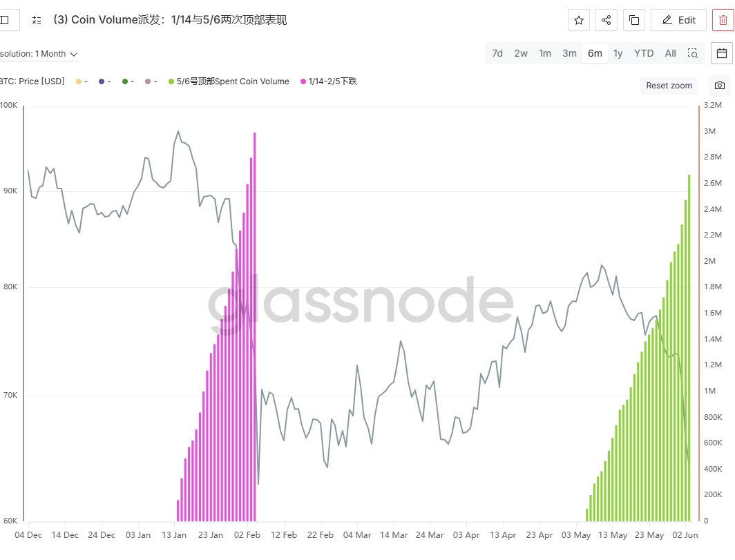Activate the custom zoom range icon
Image resolution: width=735 pixels, height=560 pixels.
[x=692, y=53]
